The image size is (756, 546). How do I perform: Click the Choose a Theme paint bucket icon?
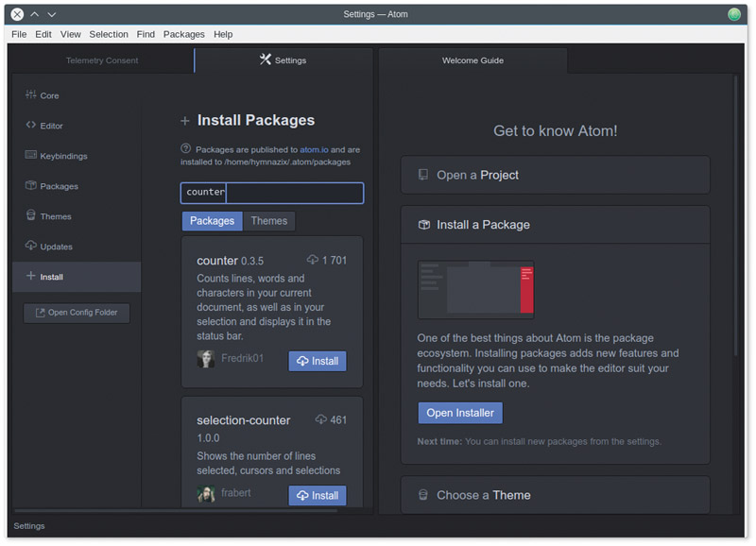(x=422, y=494)
